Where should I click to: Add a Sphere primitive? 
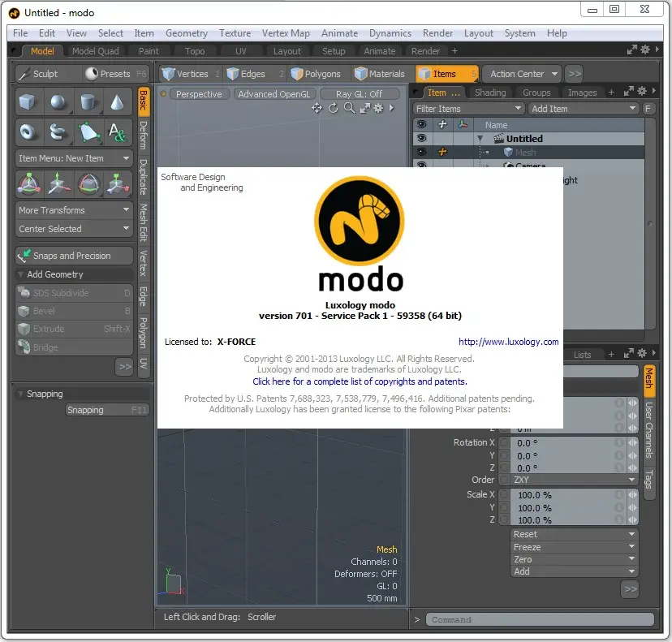pyautogui.click(x=58, y=102)
